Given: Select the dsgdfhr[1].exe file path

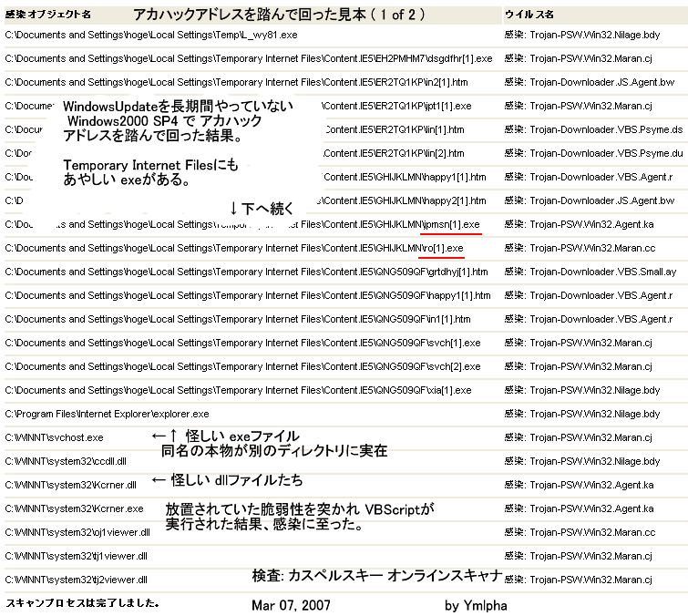Looking at the screenshot, I should [x=249, y=59].
